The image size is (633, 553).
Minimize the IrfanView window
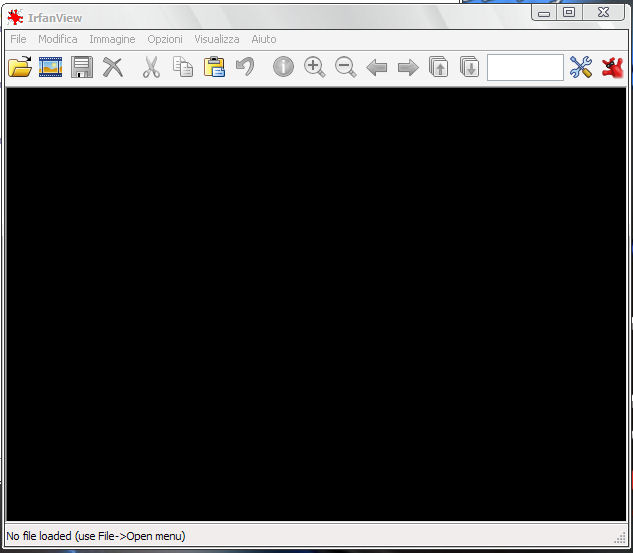(x=544, y=13)
